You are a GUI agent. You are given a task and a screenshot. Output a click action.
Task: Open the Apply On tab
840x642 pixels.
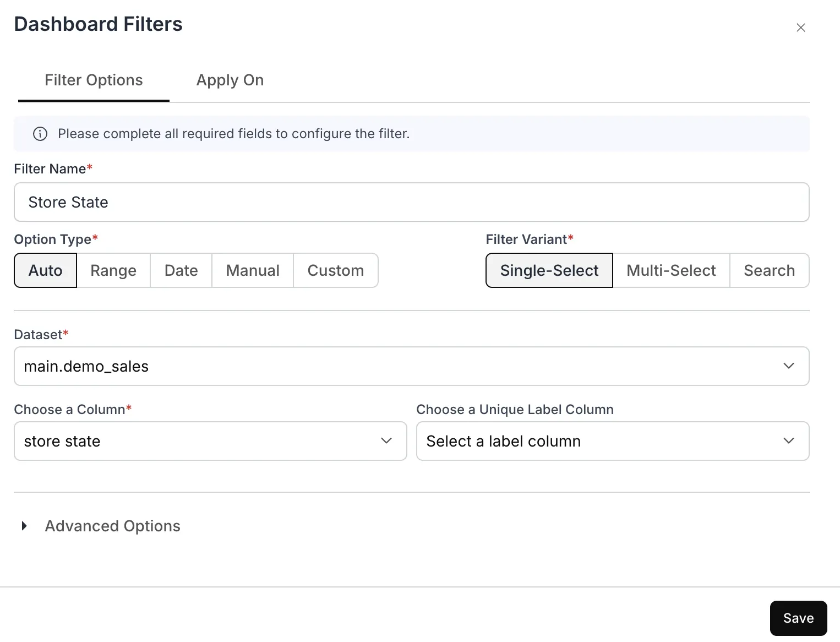tap(230, 80)
